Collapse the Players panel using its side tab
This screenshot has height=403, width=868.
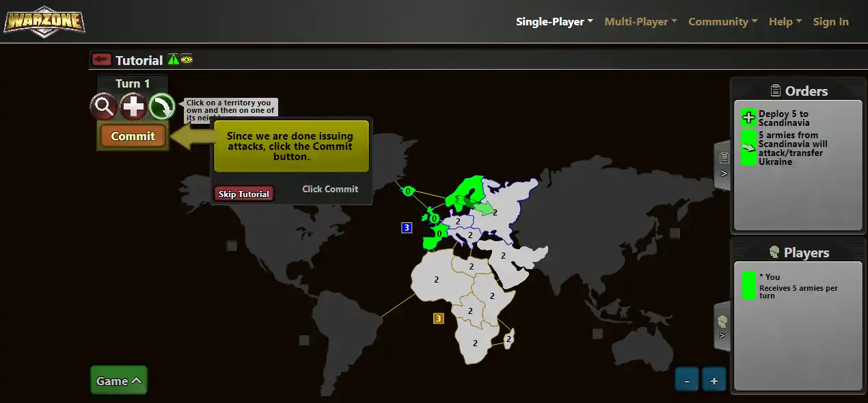click(x=723, y=327)
